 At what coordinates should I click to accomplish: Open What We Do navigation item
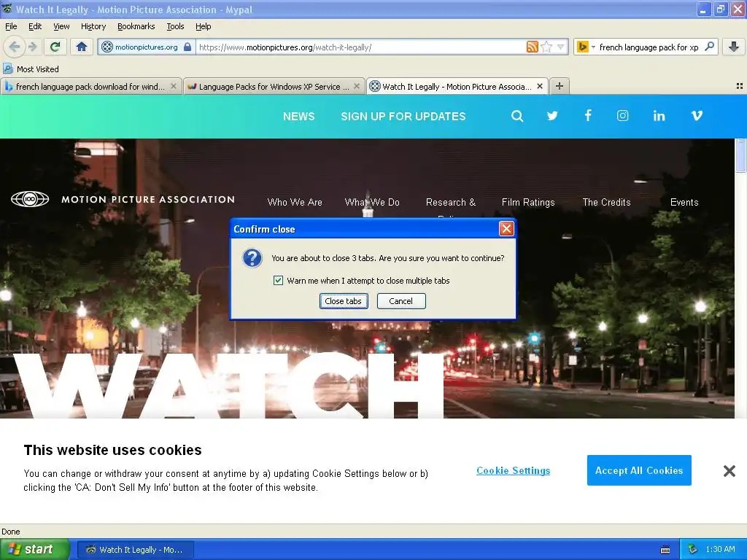click(372, 203)
